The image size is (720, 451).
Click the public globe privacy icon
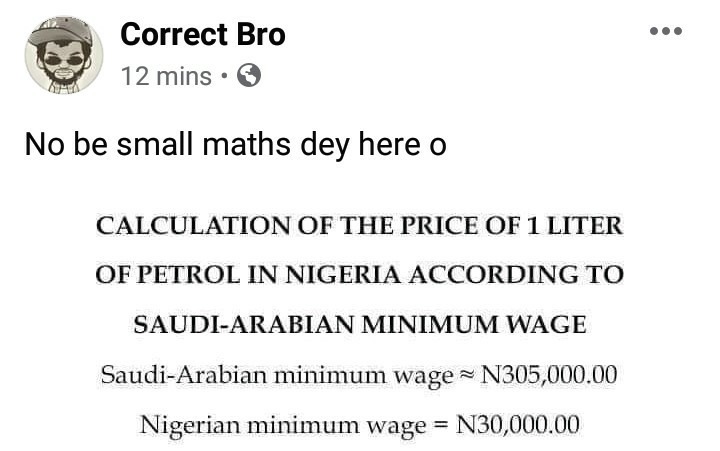click(x=249, y=76)
